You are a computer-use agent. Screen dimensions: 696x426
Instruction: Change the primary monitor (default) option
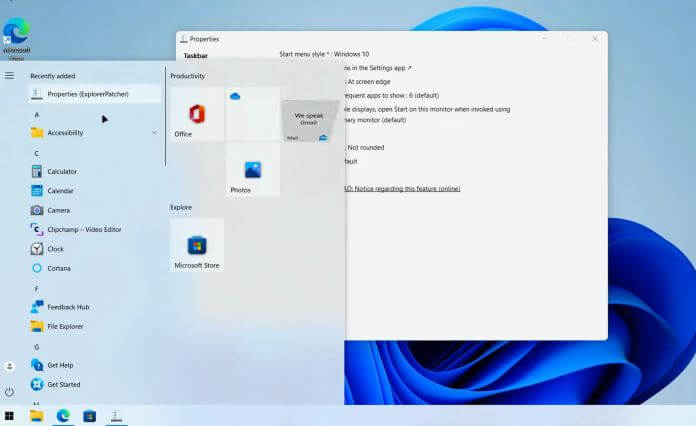coord(375,120)
